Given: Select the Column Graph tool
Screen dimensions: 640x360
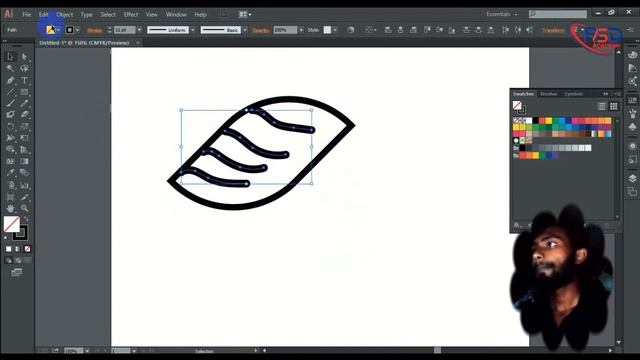Looking at the screenshot, I should [24, 185].
